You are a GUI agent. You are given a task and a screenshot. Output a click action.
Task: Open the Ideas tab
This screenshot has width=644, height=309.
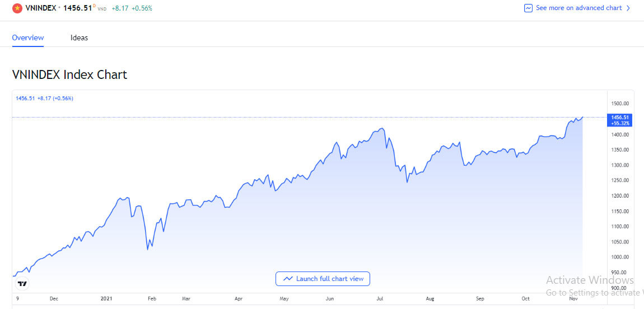click(79, 38)
